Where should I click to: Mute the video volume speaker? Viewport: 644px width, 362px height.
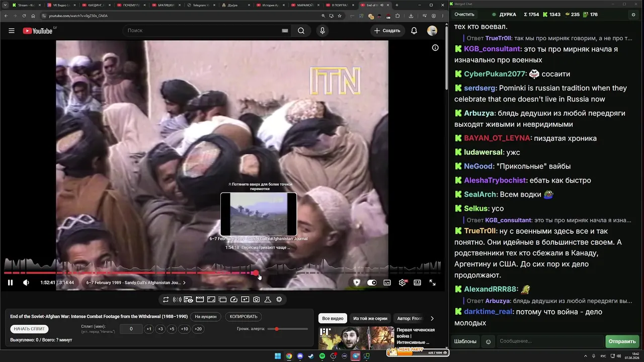click(x=26, y=283)
